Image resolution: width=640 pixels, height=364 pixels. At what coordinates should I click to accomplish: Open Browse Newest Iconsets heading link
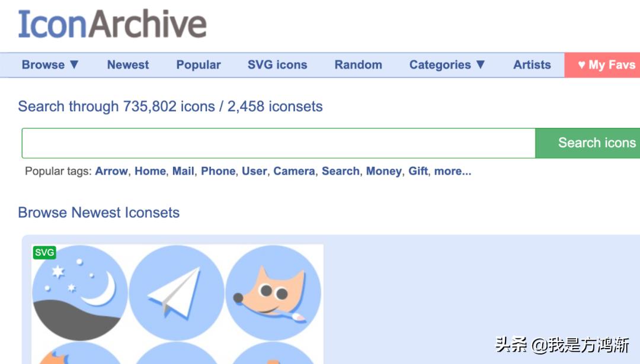coord(99,212)
